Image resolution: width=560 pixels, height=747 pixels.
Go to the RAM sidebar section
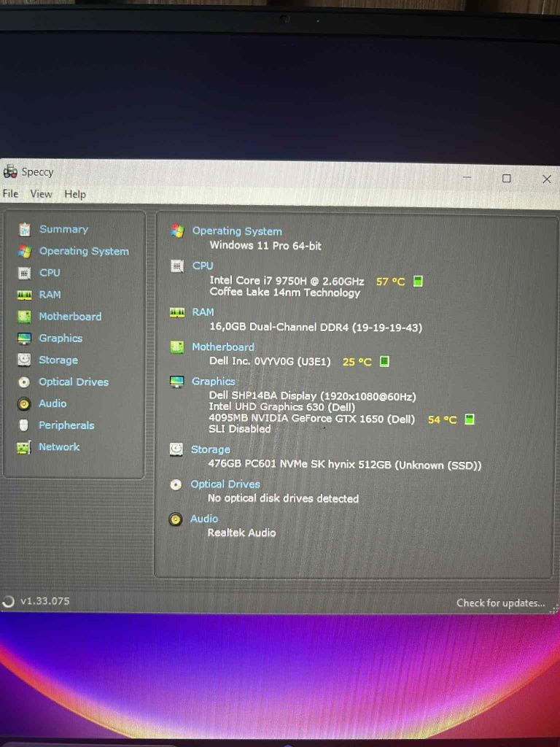[50, 295]
